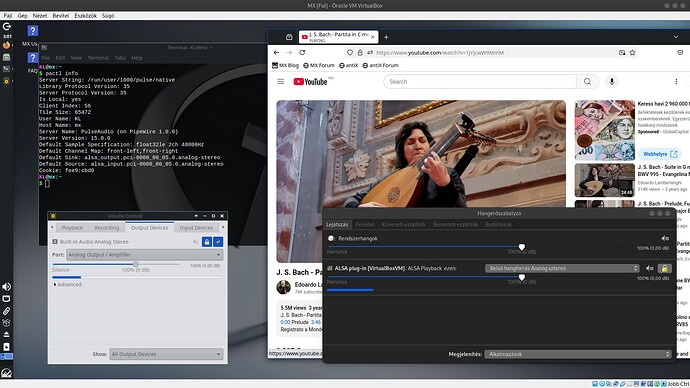Mute the ALSA plug-in playback stream
The width and height of the screenshot is (690, 388).
650,268
